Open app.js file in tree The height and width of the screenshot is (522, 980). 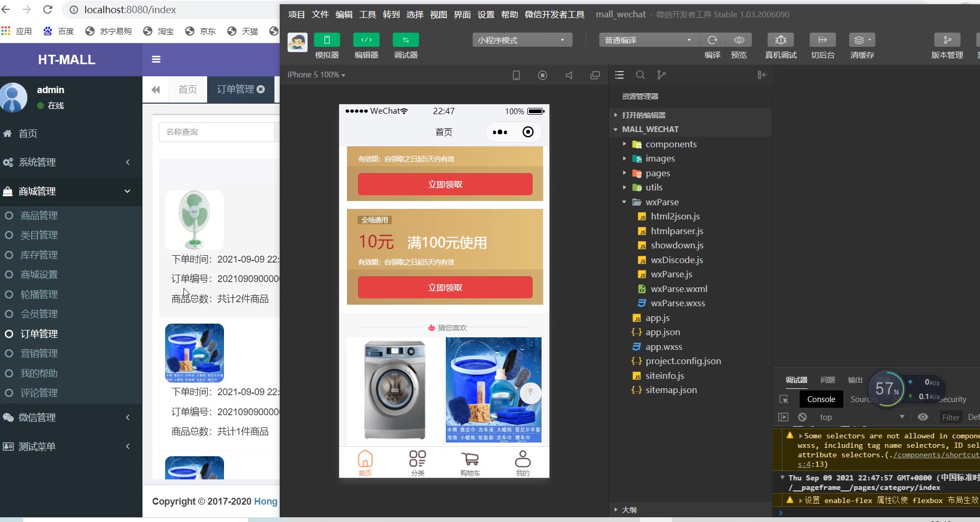pyautogui.click(x=657, y=318)
